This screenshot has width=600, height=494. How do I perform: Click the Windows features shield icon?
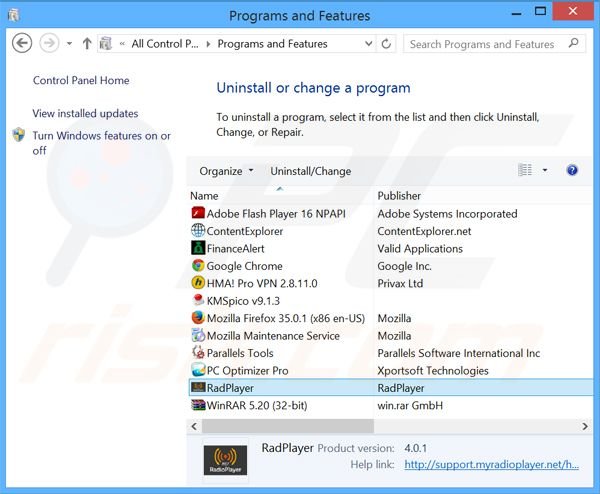[x=19, y=135]
